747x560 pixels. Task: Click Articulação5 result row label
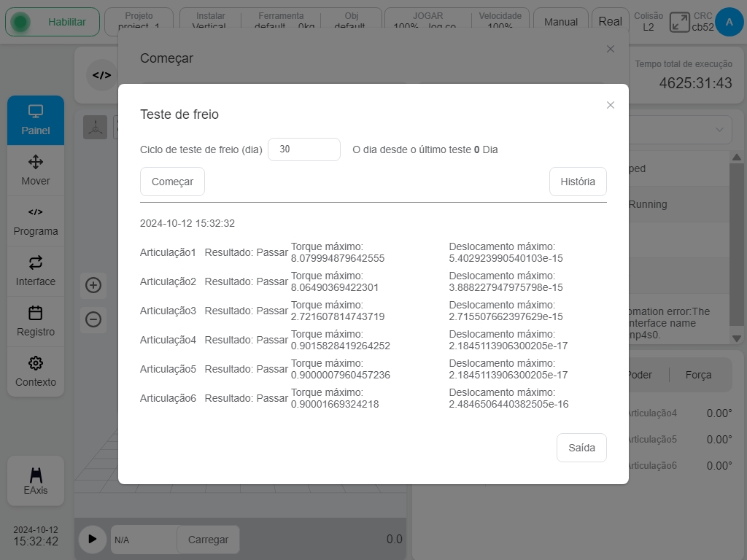click(168, 369)
